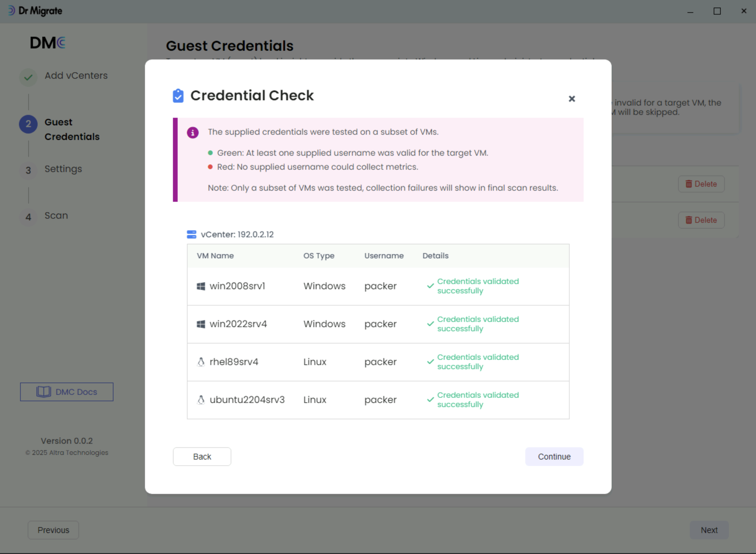
Task: Open DMC Docs link button
Action: coord(67,392)
